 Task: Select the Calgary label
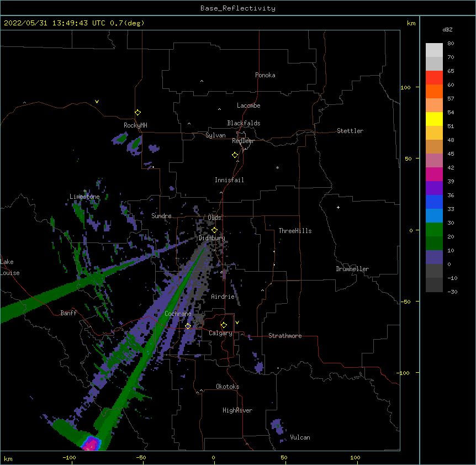pos(221,333)
